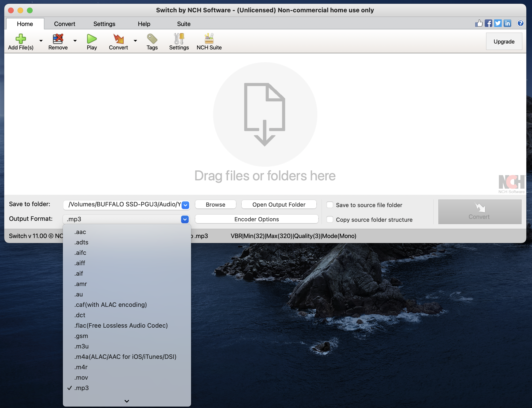Choose .m4a(ALAC/AAC for iOS/iTunes/DSI) option
532x408 pixels.
(x=125, y=356)
